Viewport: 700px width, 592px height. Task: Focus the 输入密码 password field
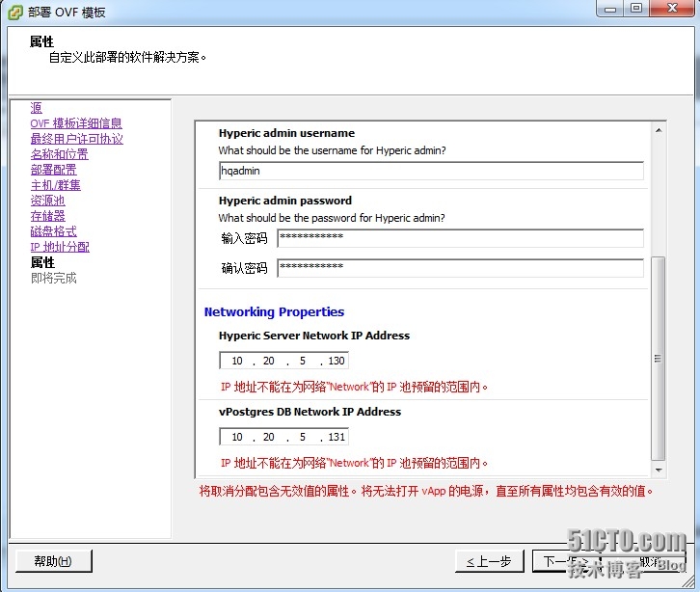click(460, 238)
